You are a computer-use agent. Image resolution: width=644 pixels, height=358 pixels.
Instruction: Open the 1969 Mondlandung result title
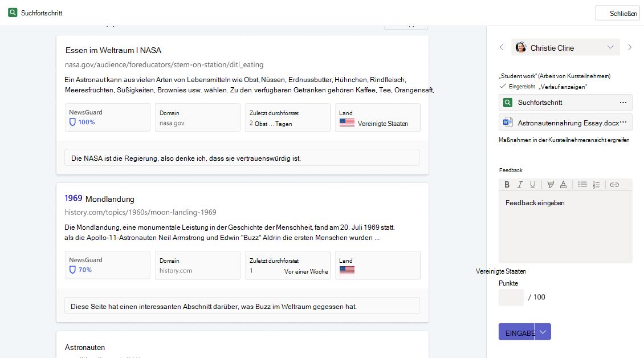99,198
